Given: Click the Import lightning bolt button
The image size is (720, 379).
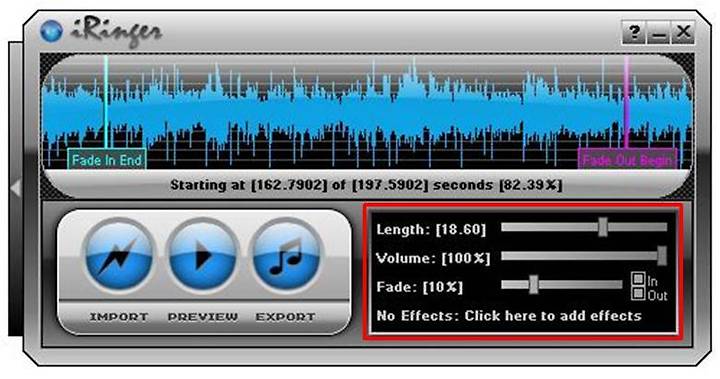Looking at the screenshot, I should [118, 255].
